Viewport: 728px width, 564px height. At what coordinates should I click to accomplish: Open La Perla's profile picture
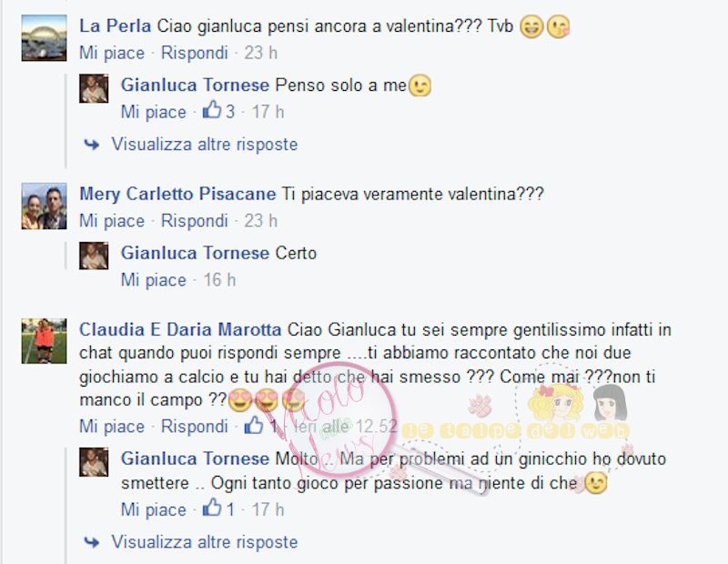(44, 38)
